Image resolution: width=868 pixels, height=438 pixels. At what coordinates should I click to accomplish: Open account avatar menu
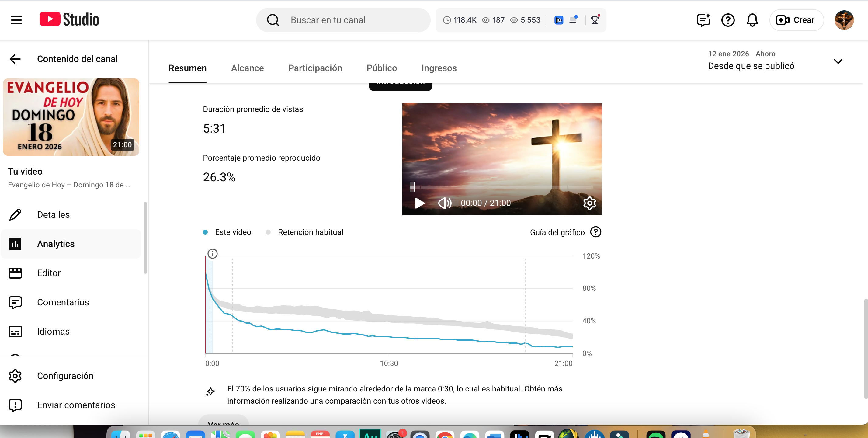(844, 20)
